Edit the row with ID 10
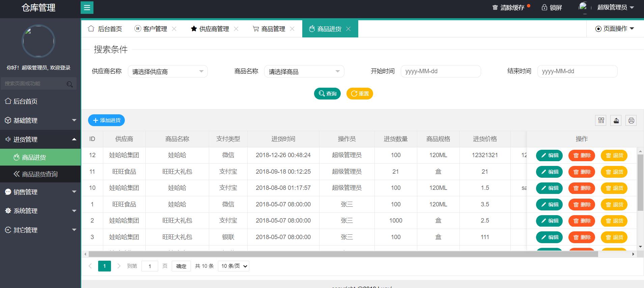Screen dimensions: 644x288 [x=549, y=188]
